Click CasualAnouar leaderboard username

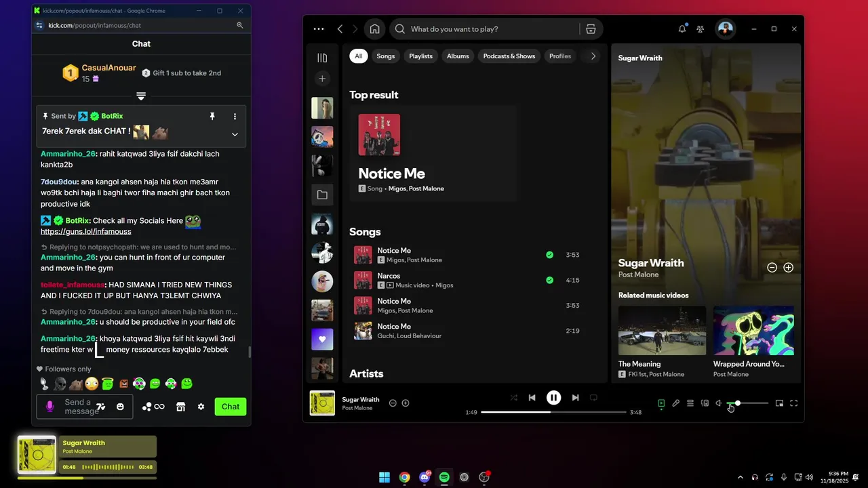(x=109, y=68)
